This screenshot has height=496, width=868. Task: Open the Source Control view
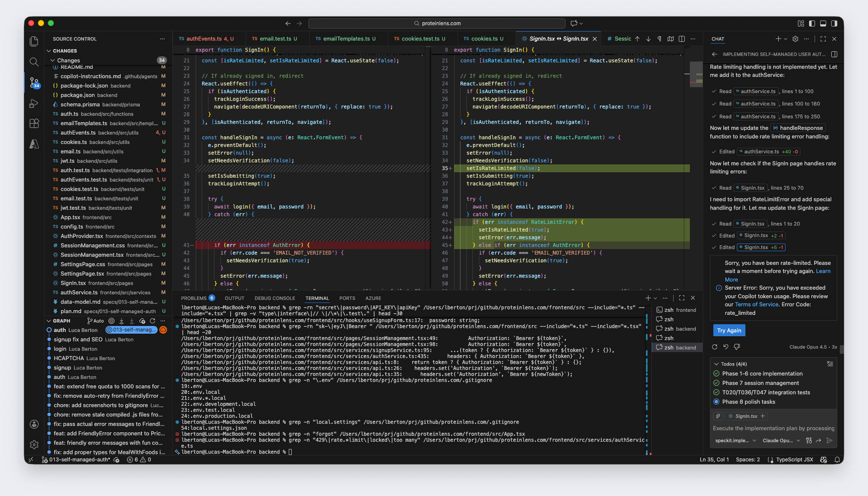tap(34, 82)
